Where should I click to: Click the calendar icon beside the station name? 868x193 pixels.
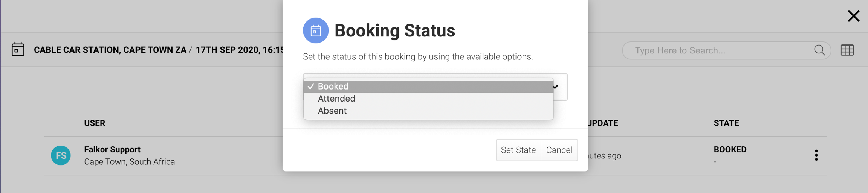18,49
